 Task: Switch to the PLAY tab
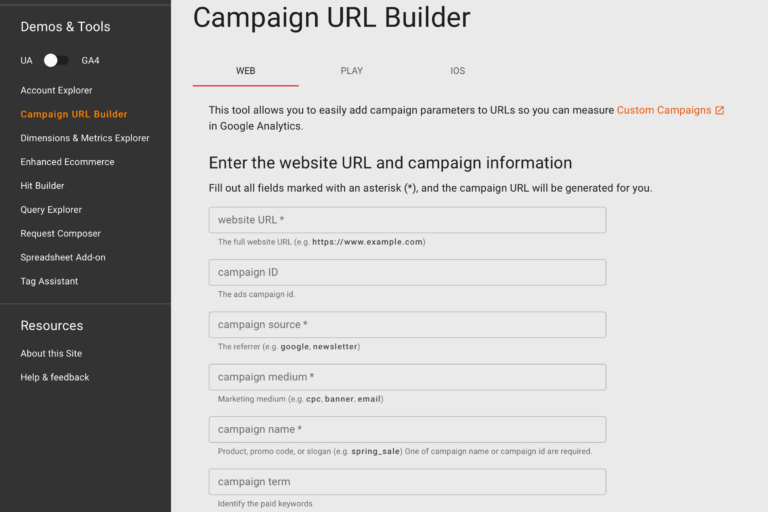tap(352, 71)
